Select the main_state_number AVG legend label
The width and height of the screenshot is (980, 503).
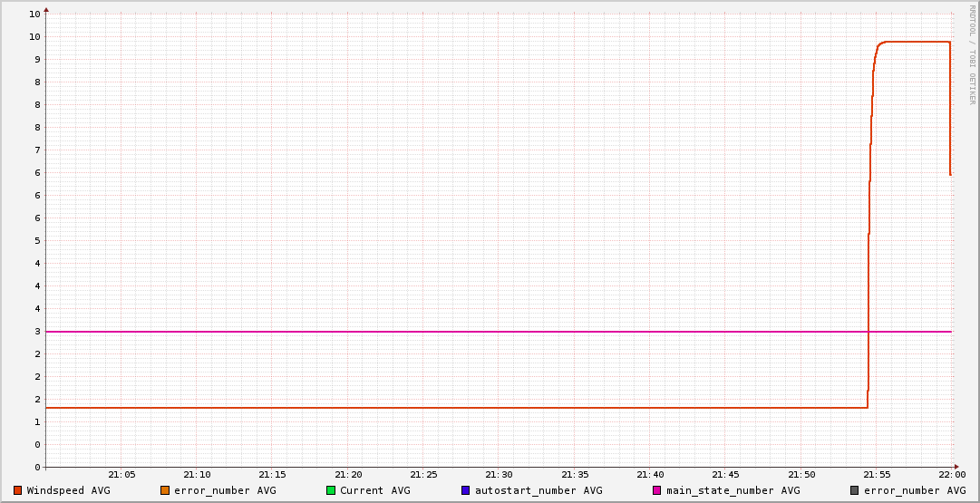tap(733, 490)
